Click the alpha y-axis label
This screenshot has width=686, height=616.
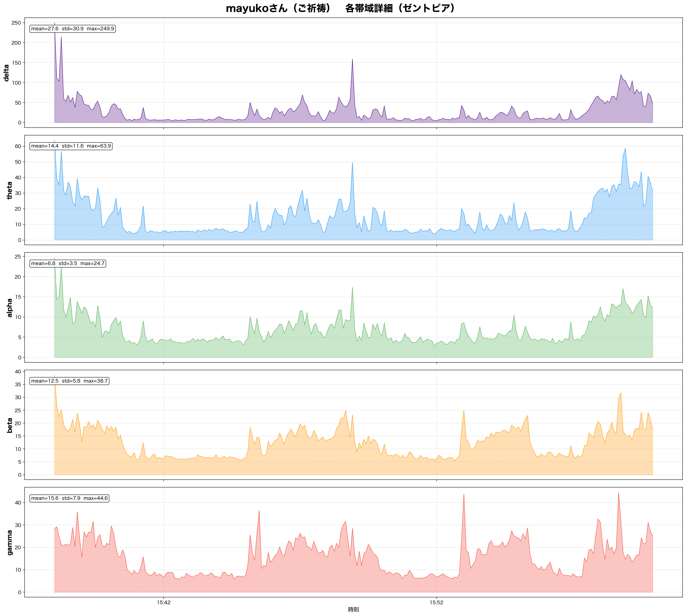[x=9, y=308]
